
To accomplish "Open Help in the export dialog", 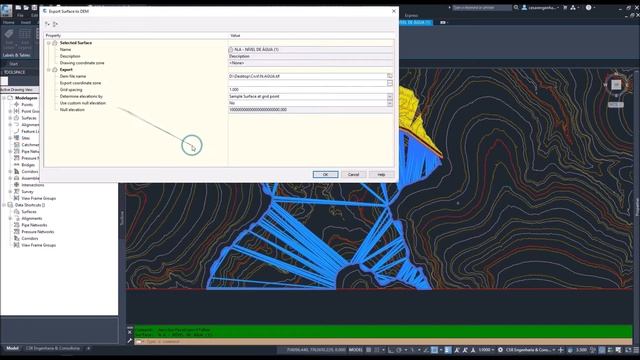I will click(x=381, y=174).
